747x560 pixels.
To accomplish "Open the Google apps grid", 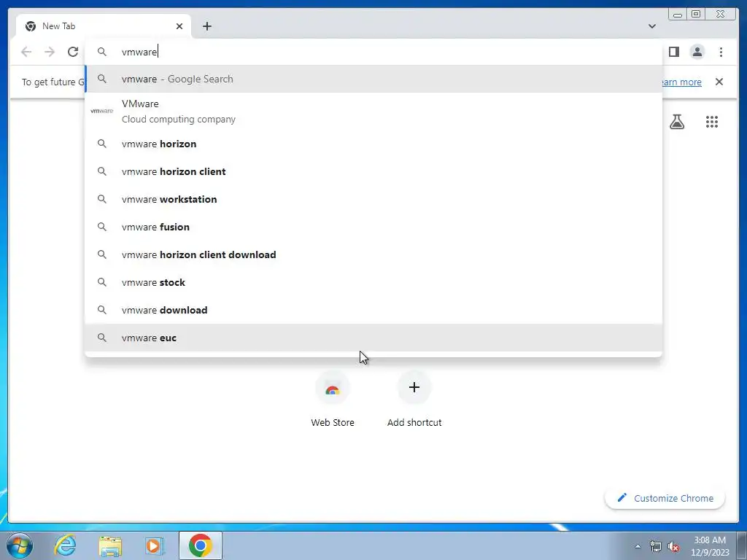I will click(712, 122).
